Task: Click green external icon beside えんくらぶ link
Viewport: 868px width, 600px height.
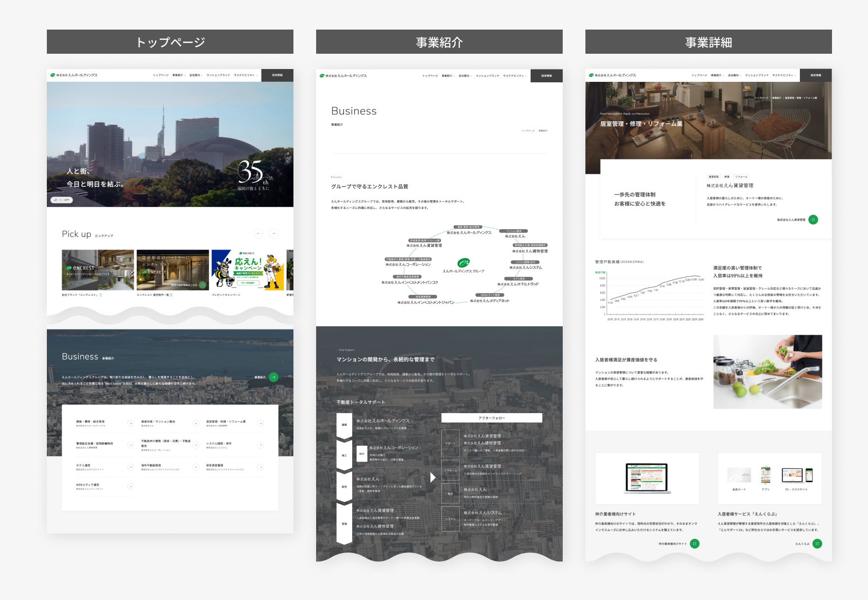Action: point(817,543)
